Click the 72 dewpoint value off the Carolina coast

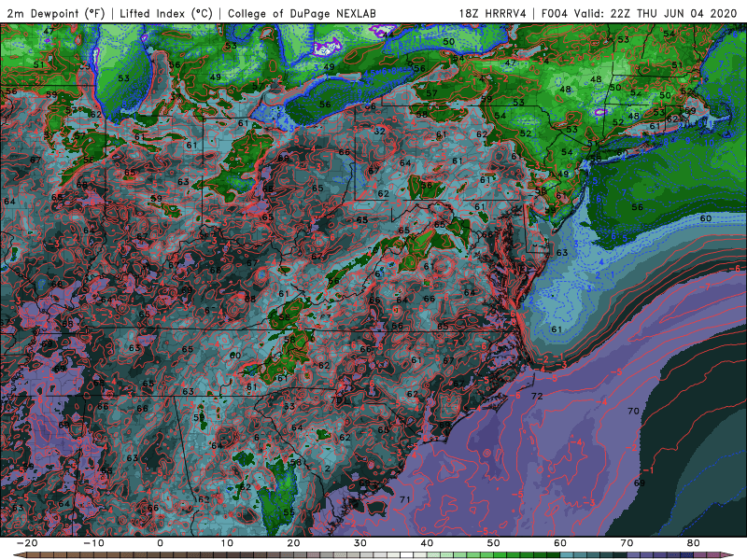pos(537,396)
